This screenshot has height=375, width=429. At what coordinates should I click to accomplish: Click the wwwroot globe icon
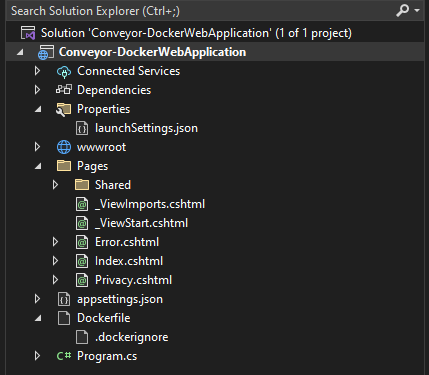[x=64, y=147]
